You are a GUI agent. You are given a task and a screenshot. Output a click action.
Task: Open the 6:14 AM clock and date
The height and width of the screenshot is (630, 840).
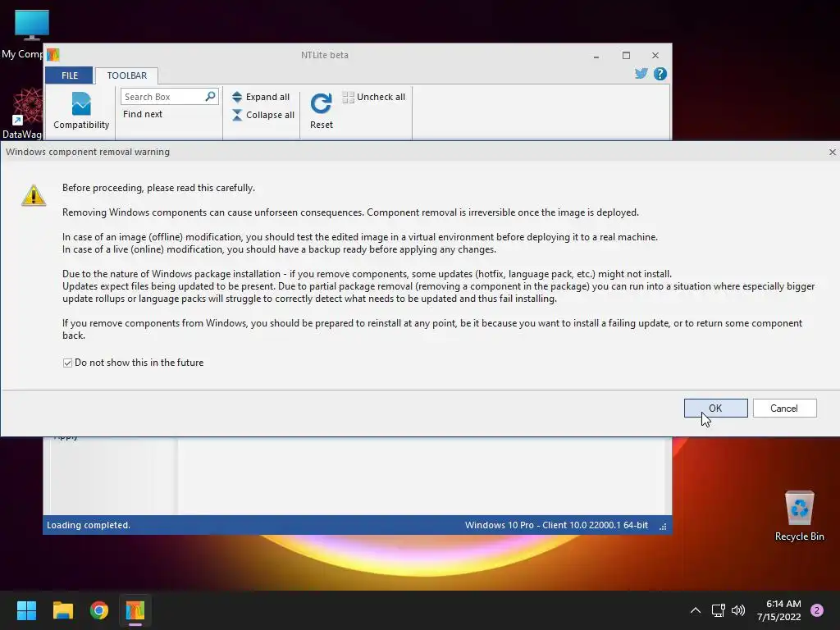tap(779, 610)
